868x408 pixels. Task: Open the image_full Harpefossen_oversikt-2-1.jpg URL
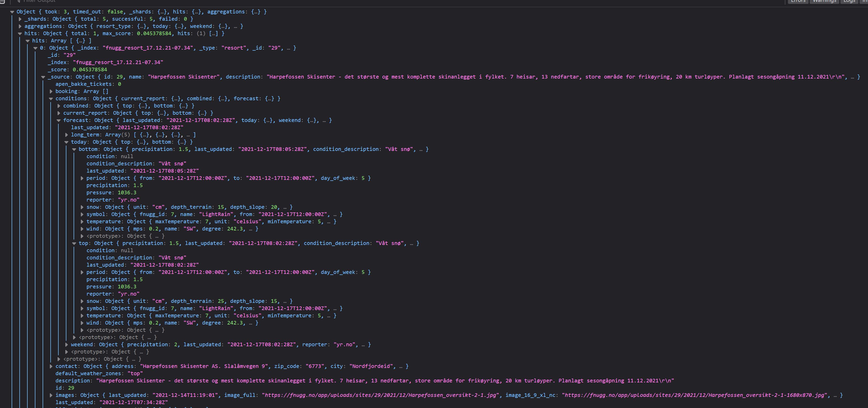381,395
